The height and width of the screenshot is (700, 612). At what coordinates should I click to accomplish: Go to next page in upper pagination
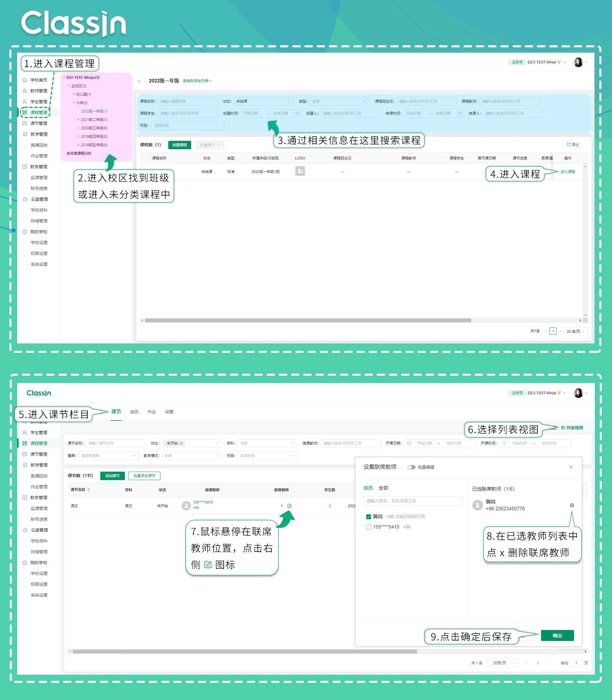[x=560, y=331]
